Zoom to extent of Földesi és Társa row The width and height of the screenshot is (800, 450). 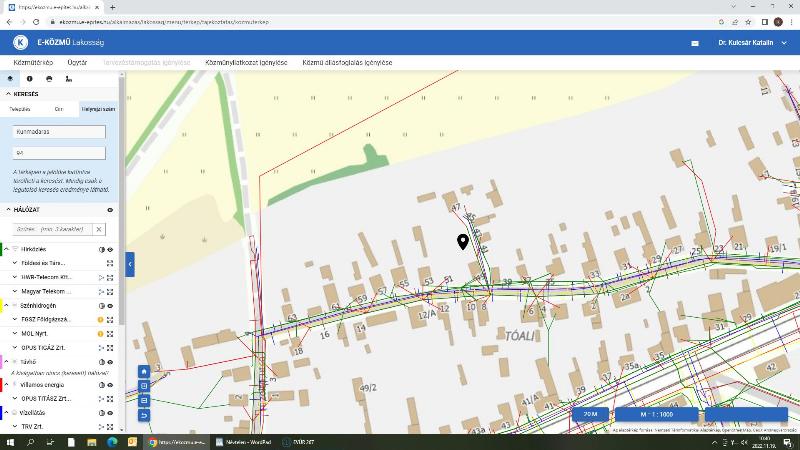110,263
